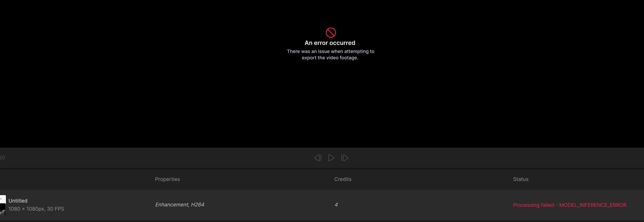Step forward to the next frame

tap(345, 158)
